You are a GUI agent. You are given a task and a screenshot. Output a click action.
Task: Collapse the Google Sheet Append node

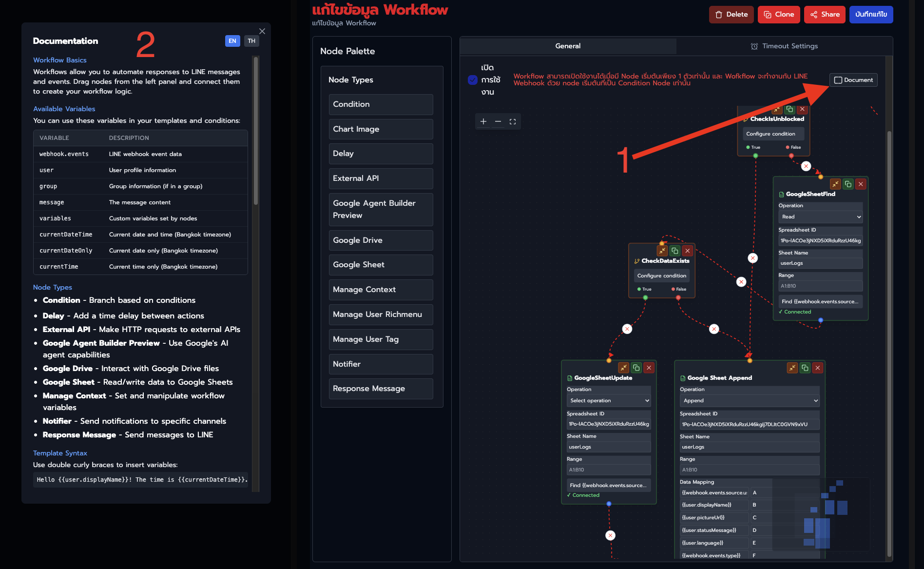coord(792,368)
